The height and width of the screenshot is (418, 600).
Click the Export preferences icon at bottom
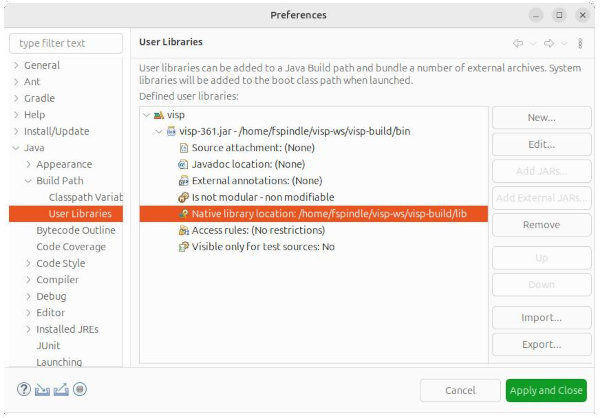point(61,390)
